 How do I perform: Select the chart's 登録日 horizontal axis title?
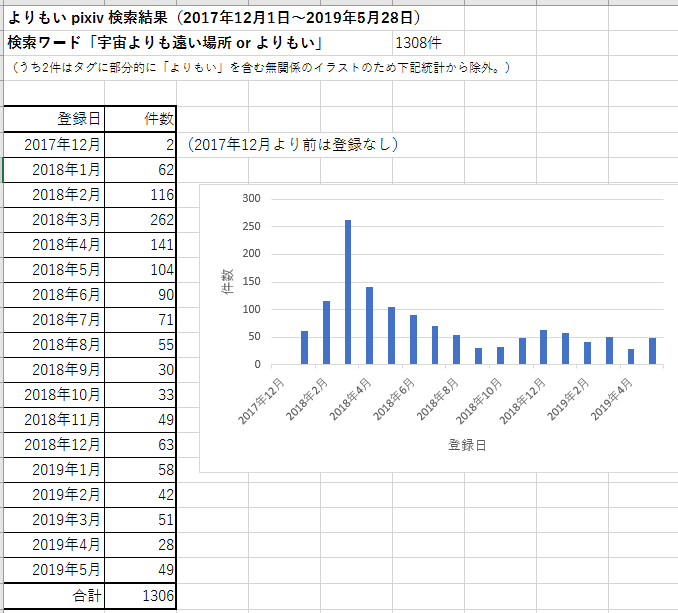[467, 445]
